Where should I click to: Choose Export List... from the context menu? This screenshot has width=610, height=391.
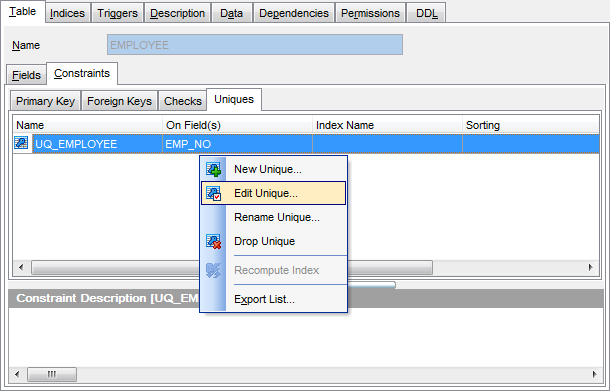273,299
